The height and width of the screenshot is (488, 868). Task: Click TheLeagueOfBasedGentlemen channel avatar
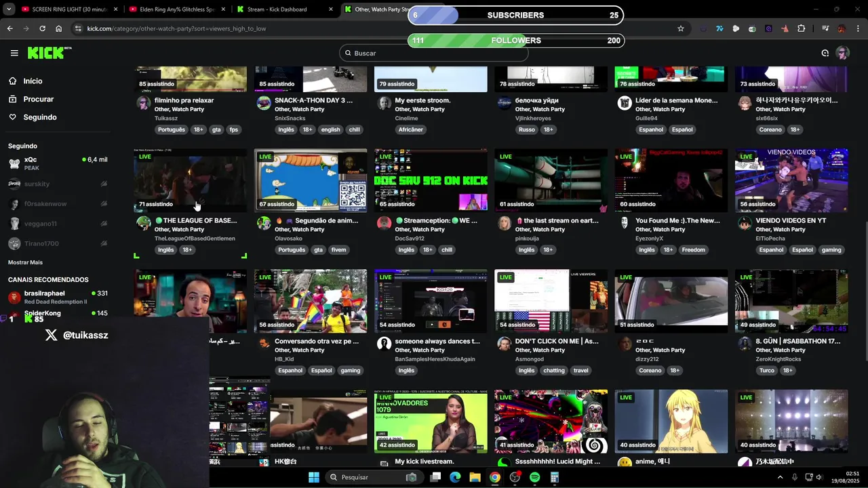click(x=144, y=223)
